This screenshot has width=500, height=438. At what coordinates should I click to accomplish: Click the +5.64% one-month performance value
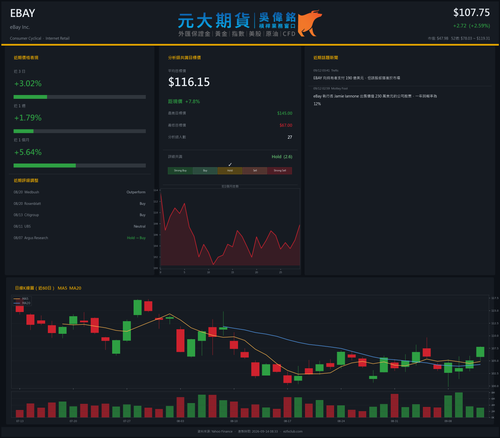click(x=28, y=152)
